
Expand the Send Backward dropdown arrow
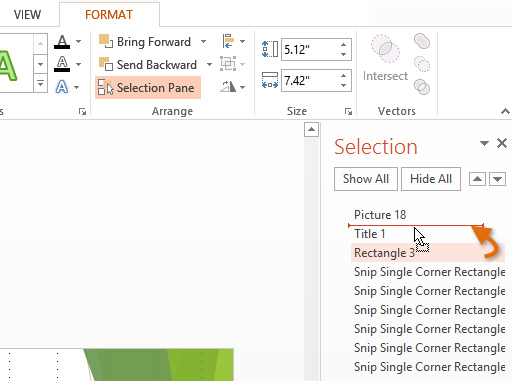[x=209, y=64]
